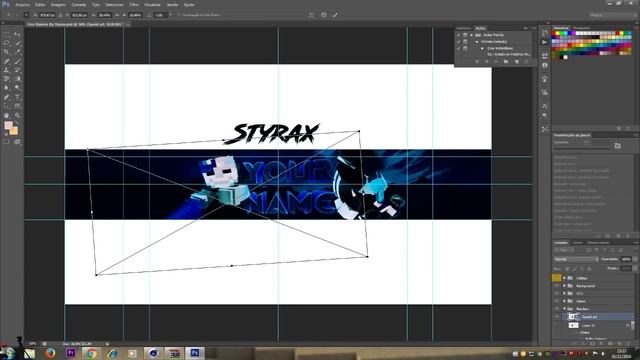640x360 pixels.
Task: Toggle checkmark for Vinheta (seleção) action
Action: click(458, 42)
